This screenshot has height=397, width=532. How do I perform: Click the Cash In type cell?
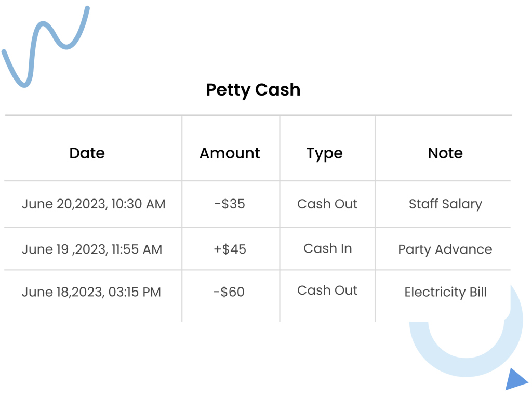[x=328, y=248]
